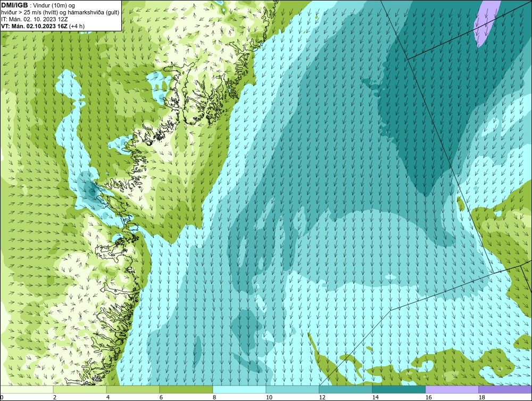Image resolution: width=532 pixels, height=401 pixels.
Task: Click the 12–14 m/s teal legend swatch
Action: pyautogui.click(x=345, y=389)
